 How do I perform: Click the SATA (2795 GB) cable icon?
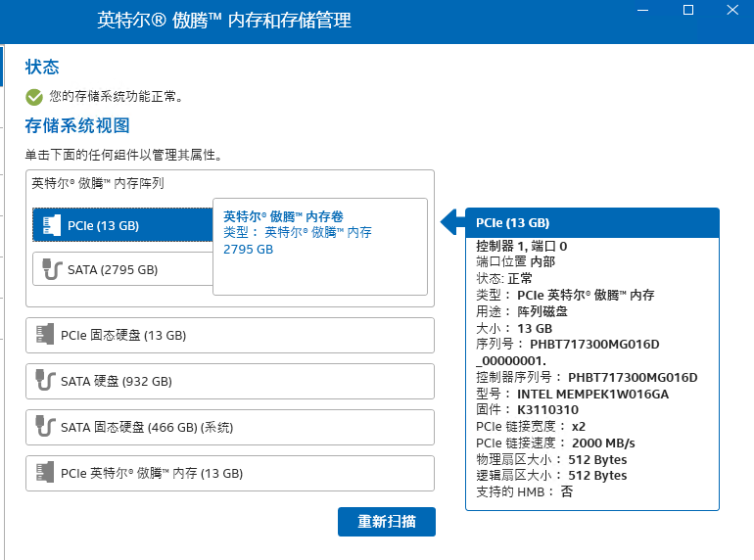click(x=52, y=269)
